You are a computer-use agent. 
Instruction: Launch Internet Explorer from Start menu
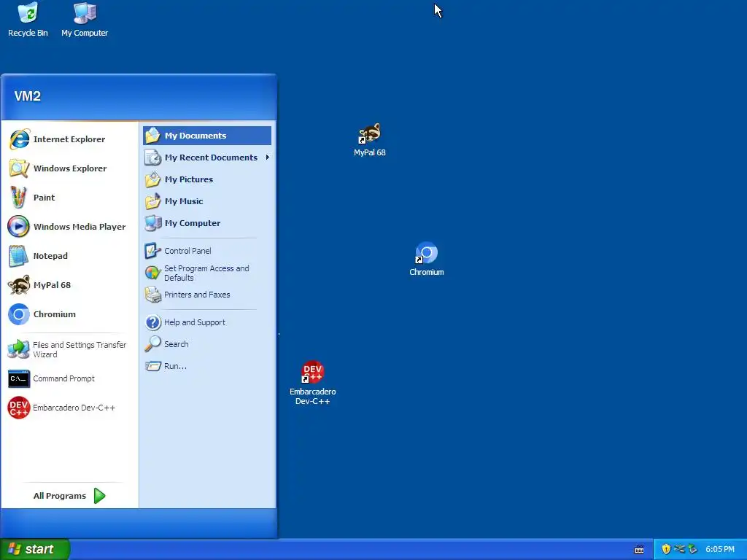[x=69, y=139]
